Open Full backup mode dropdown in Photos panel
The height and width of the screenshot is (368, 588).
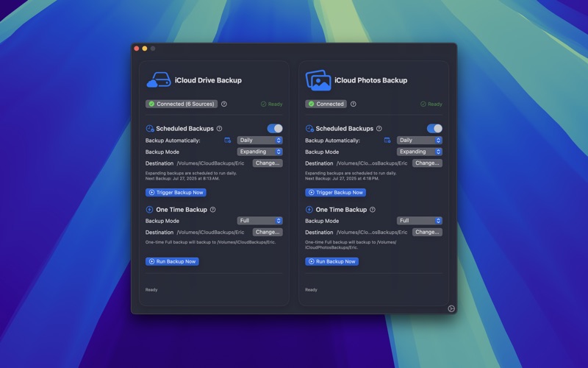click(420, 221)
